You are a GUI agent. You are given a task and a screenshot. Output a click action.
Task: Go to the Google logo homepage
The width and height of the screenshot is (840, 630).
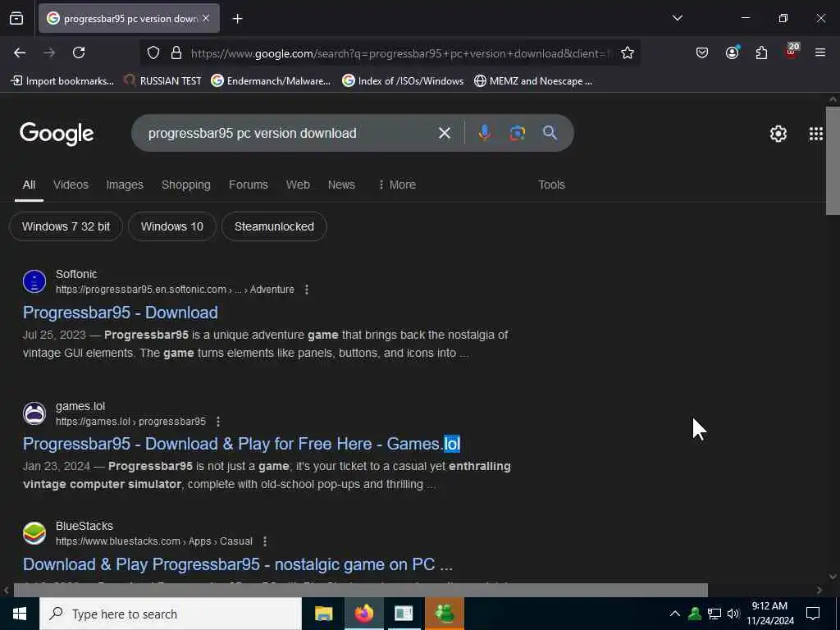pos(57,134)
